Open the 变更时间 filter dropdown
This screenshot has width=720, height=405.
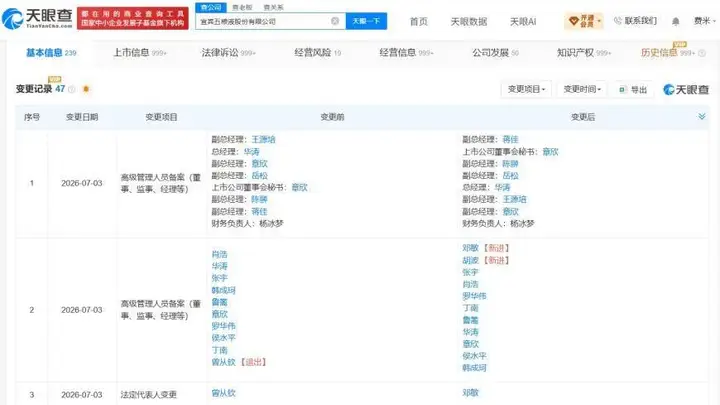[x=582, y=90]
